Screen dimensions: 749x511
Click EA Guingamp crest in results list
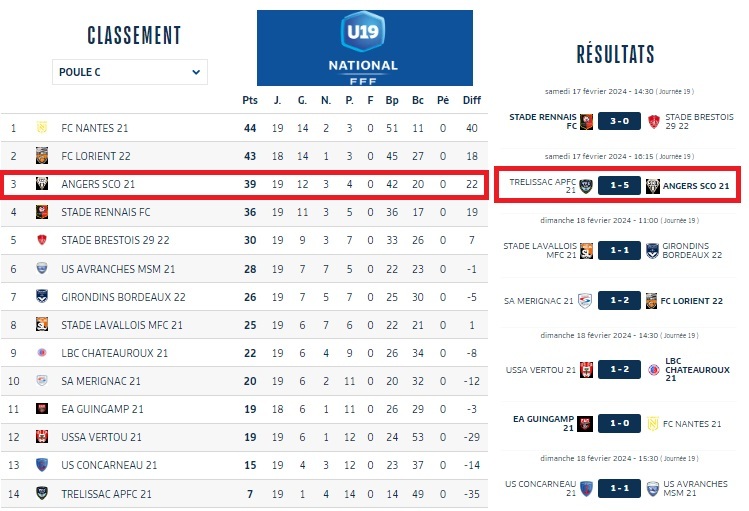587,423
